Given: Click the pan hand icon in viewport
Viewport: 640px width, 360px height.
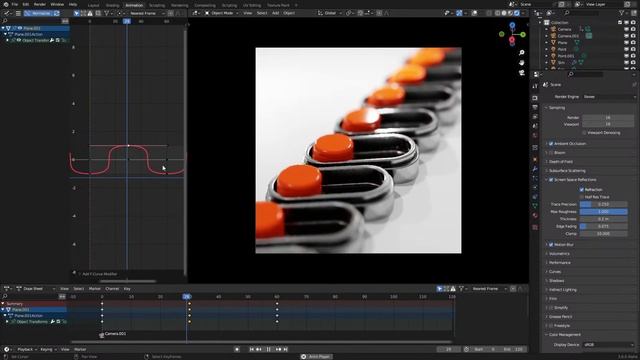Looking at the screenshot, I should tap(522, 63).
